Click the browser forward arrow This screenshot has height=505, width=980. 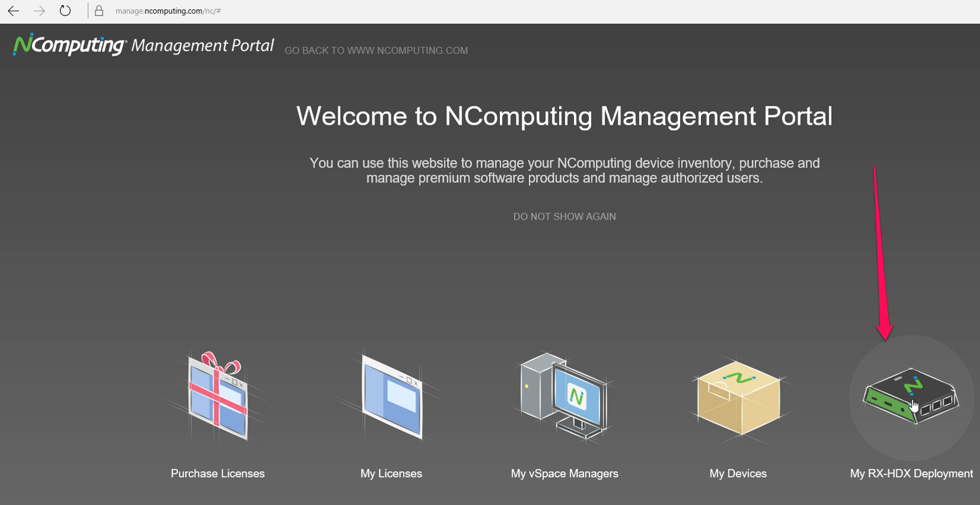point(39,11)
